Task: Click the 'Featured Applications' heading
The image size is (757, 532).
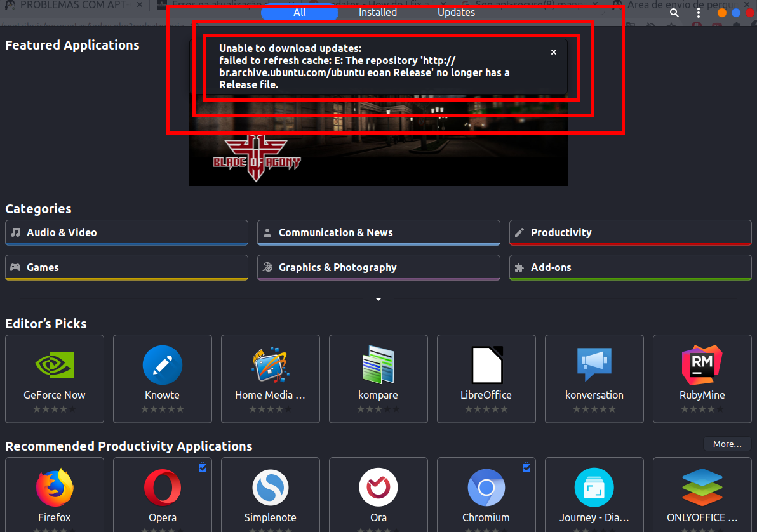Action: tap(72, 45)
